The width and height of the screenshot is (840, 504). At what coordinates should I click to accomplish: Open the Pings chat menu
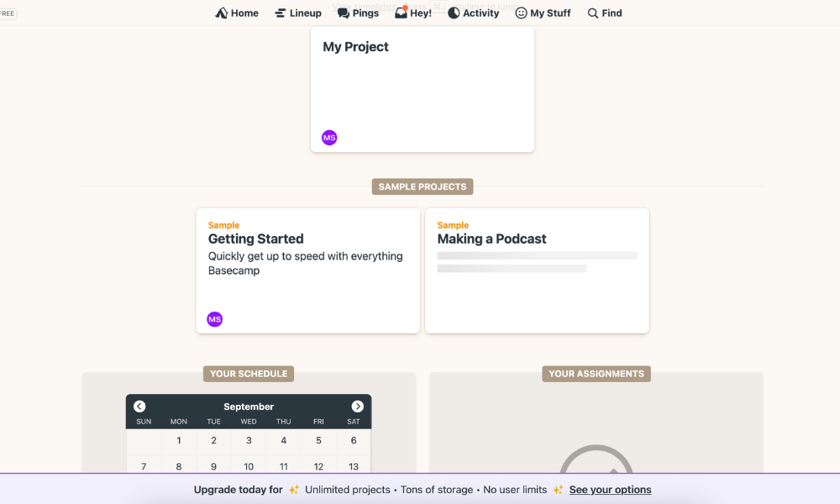coord(358,13)
